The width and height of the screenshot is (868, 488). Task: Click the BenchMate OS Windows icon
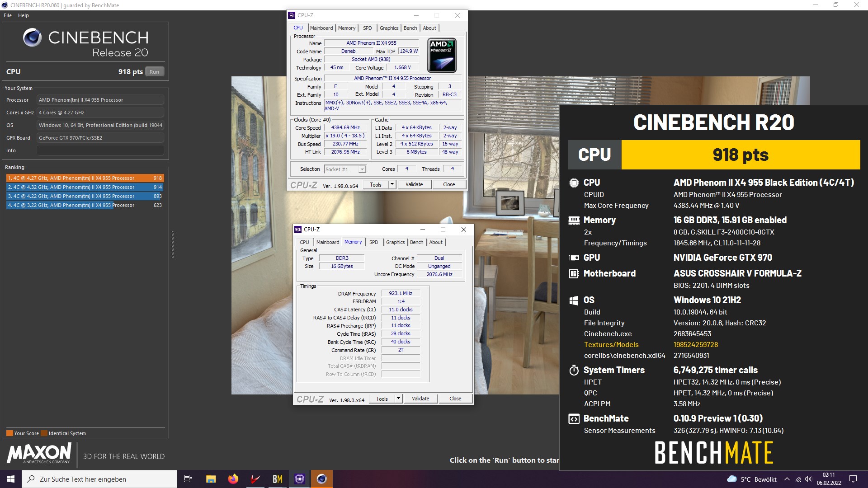(574, 300)
